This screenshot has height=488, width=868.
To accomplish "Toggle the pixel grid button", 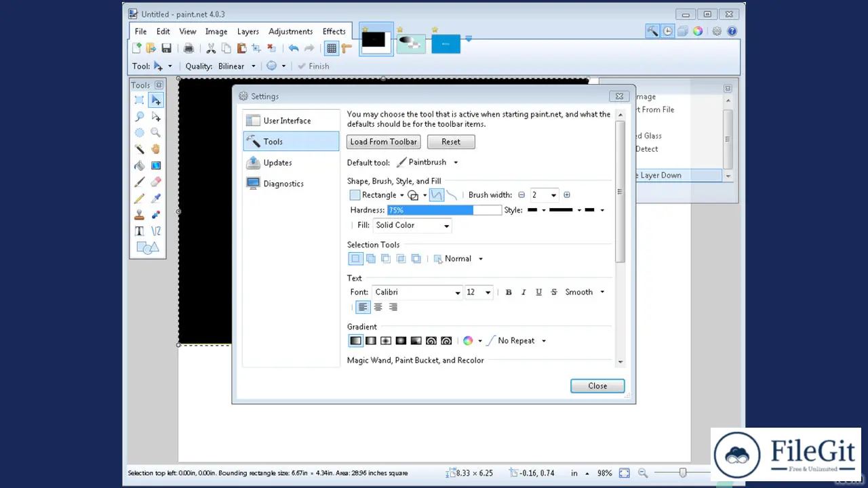I will [x=332, y=48].
